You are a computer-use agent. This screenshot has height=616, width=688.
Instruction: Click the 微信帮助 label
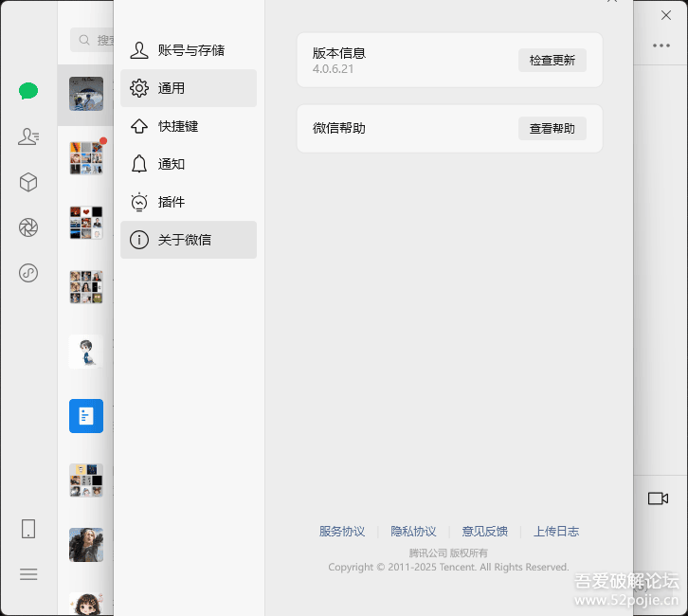pos(338,128)
